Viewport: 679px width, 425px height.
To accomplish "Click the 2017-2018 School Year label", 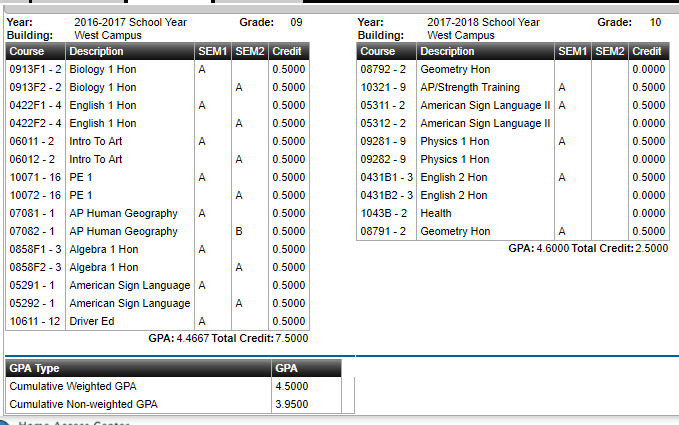I will click(483, 22).
